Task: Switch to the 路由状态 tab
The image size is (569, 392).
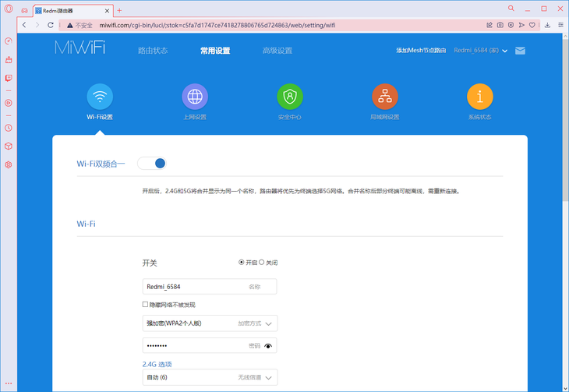Action: (x=153, y=51)
